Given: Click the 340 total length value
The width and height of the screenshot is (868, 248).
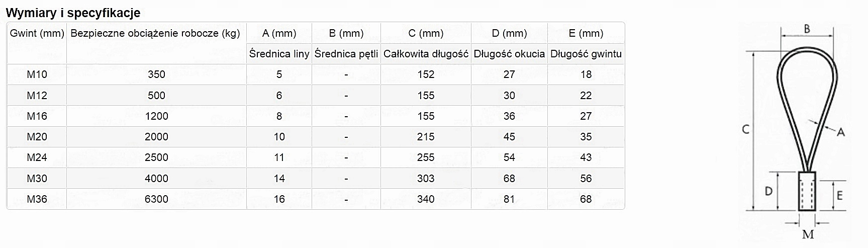Looking at the screenshot, I should 426,199.
